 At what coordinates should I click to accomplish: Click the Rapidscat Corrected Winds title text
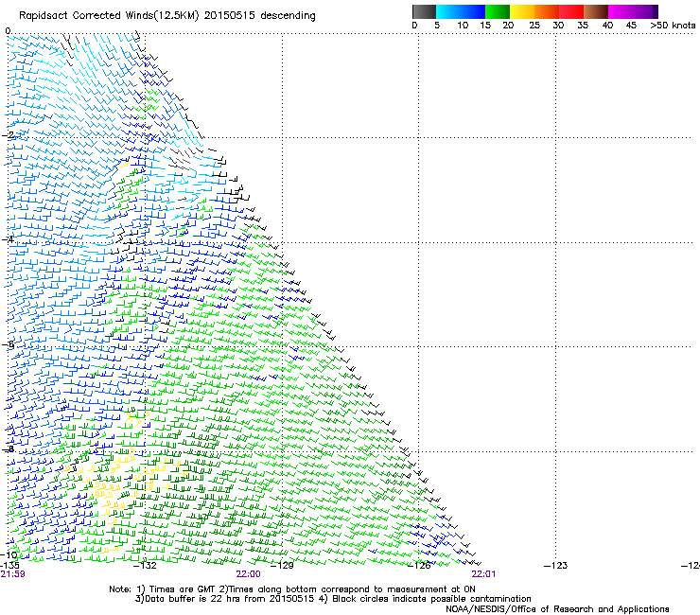point(167,15)
